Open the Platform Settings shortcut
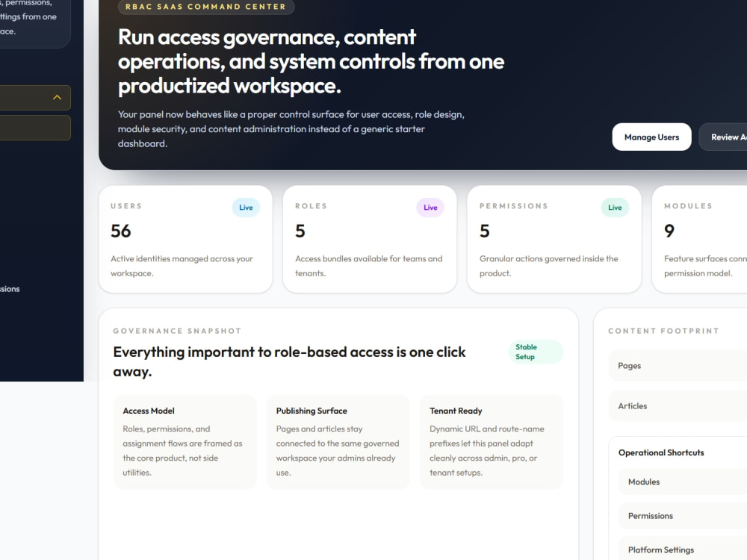Screen dimensions: 747x560 pyautogui.click(x=683, y=550)
